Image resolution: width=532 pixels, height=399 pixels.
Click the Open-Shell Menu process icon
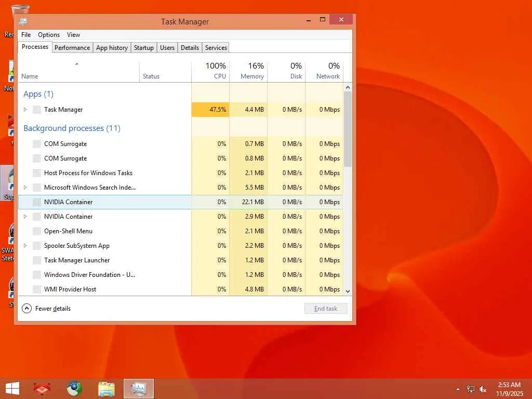(37, 231)
